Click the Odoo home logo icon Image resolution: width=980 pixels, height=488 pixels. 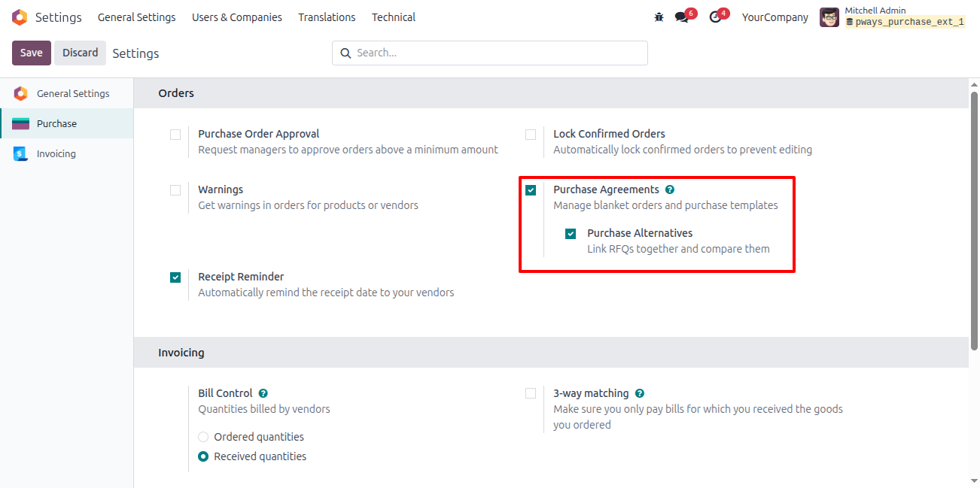(20, 17)
